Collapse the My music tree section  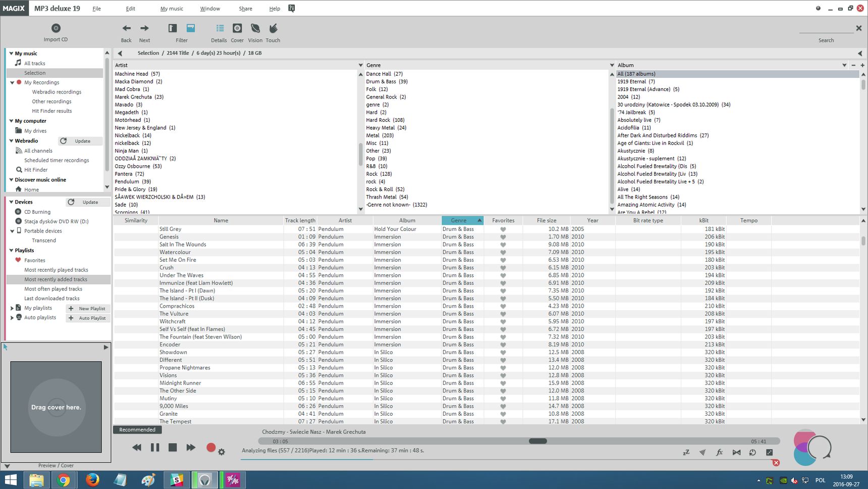11,53
